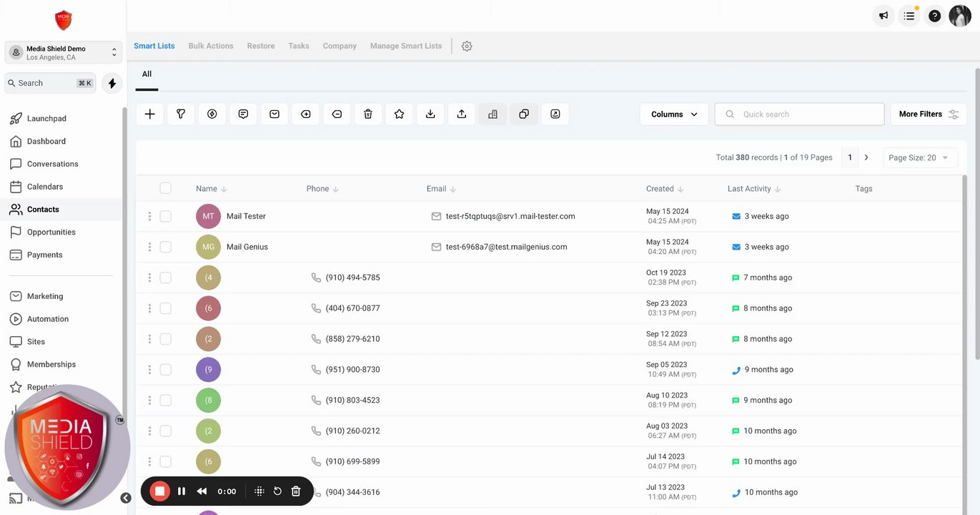
Task: Check the box for (858) 279-6210 row
Action: coord(166,339)
